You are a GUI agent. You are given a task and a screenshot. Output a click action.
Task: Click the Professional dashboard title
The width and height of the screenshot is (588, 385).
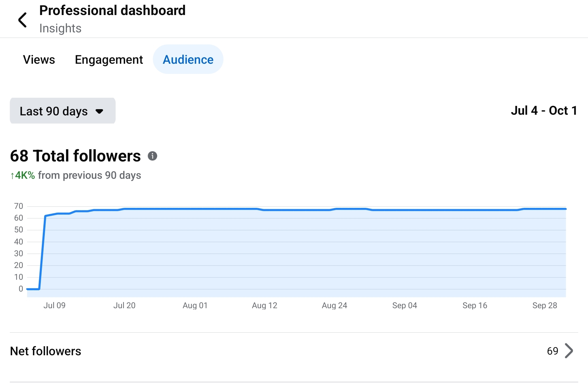pyautogui.click(x=112, y=10)
